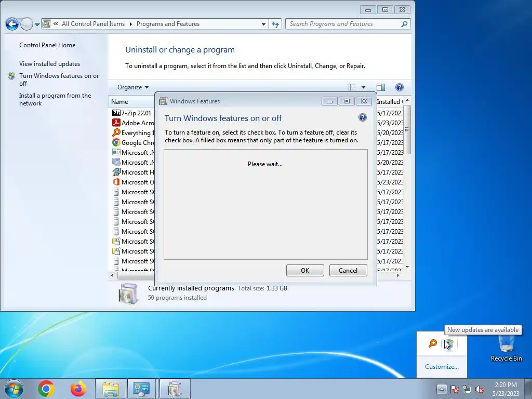This screenshot has height=399, width=532.
Task: Click the change view icon
Action: point(352,87)
